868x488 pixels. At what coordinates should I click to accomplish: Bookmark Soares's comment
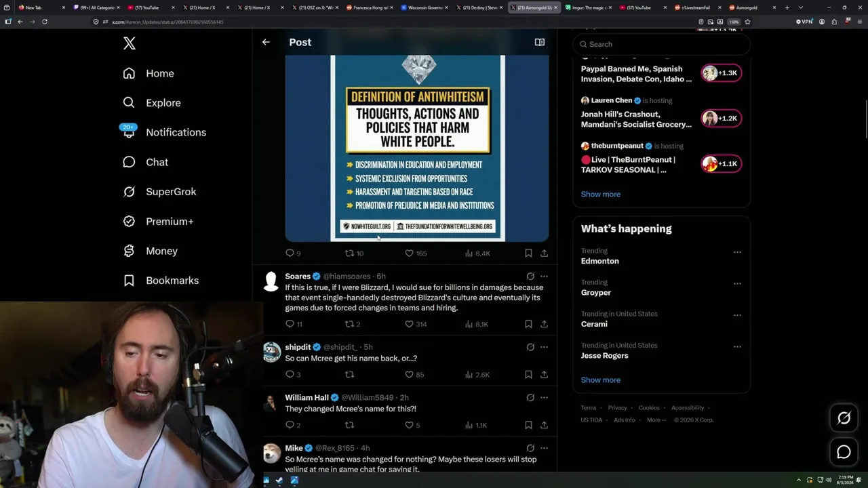point(528,324)
